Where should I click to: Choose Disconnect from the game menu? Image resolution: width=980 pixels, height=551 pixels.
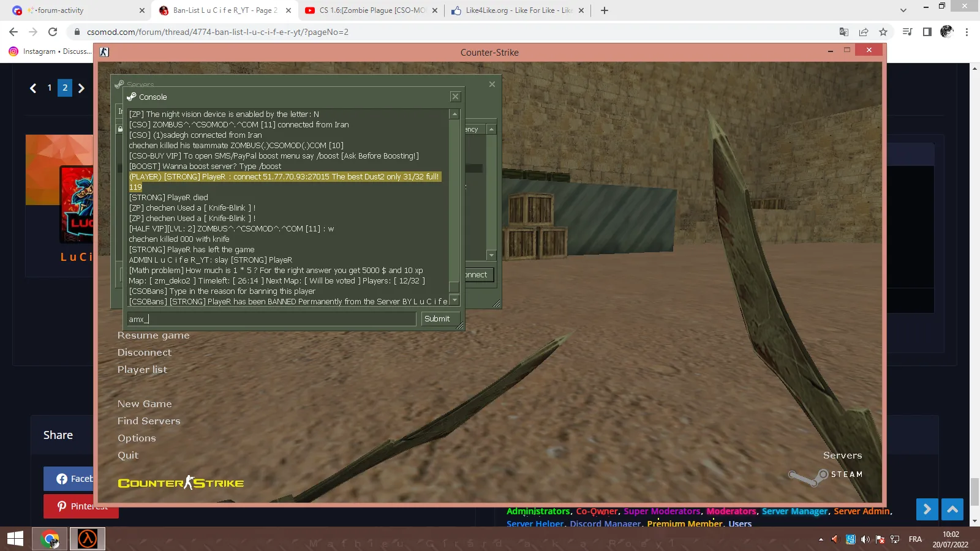point(145,353)
